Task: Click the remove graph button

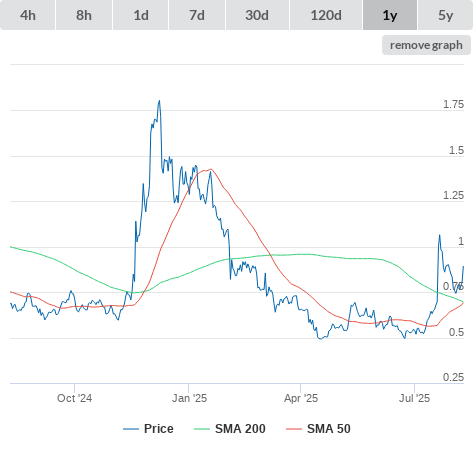Action: [426, 45]
